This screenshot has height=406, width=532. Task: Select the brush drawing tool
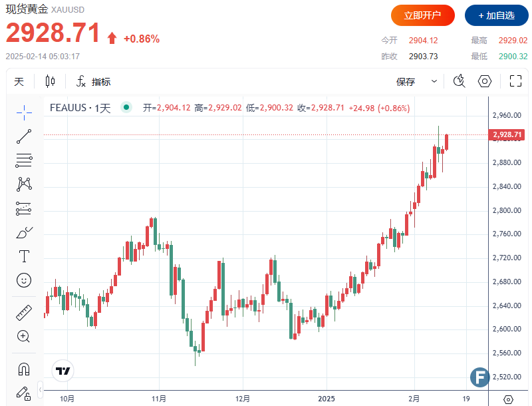click(x=24, y=232)
